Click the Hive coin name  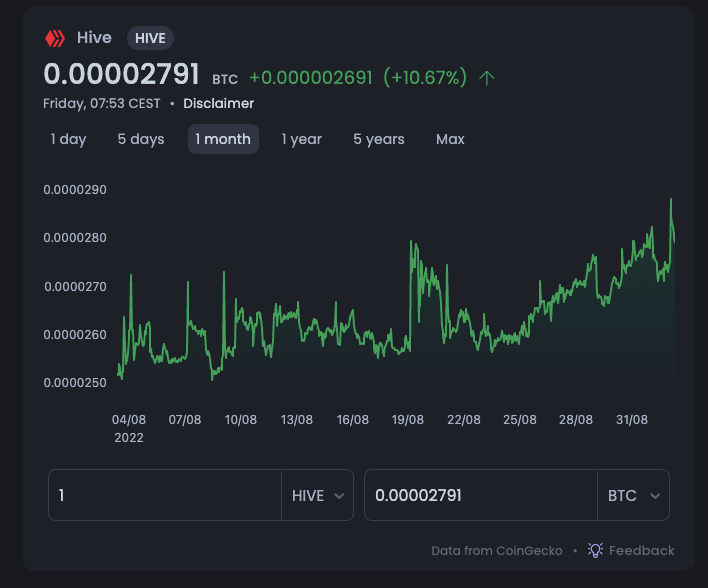point(94,38)
